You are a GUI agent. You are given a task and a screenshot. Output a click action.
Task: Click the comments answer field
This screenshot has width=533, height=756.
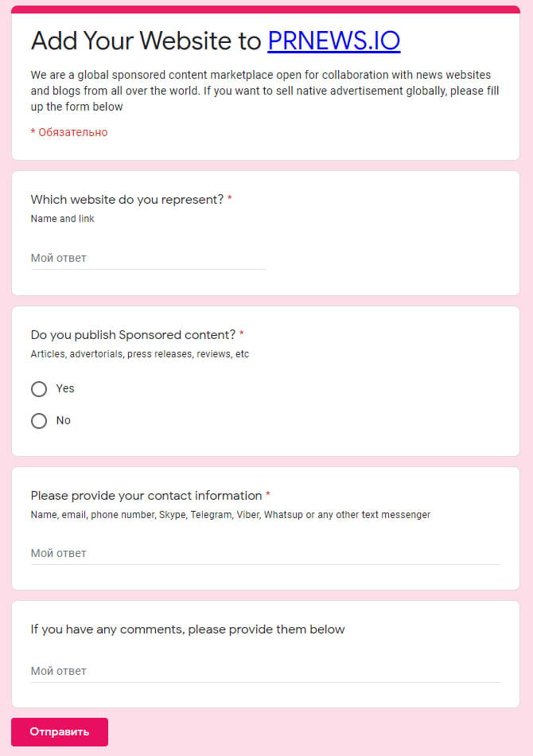[265, 671]
